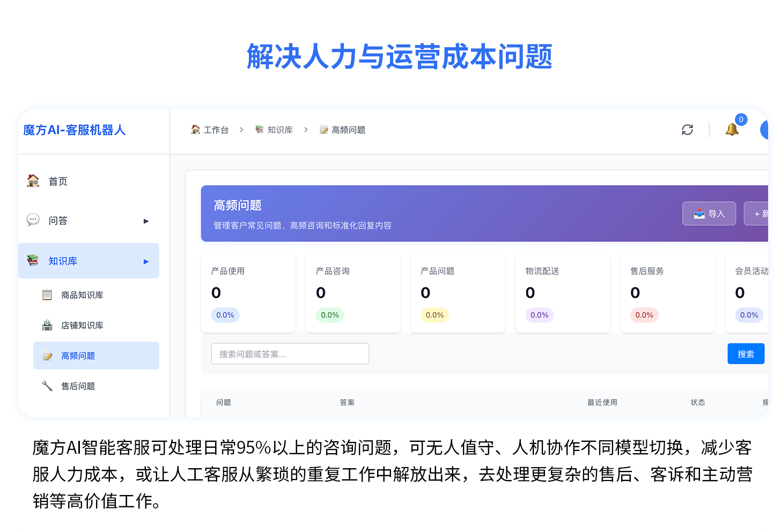Click the chat bubble icon beside 问答
Viewport: 781px width, 532px height.
pos(33,220)
